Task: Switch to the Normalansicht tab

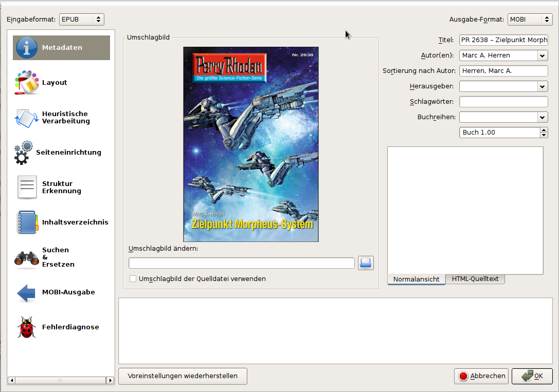Action: tap(417, 279)
